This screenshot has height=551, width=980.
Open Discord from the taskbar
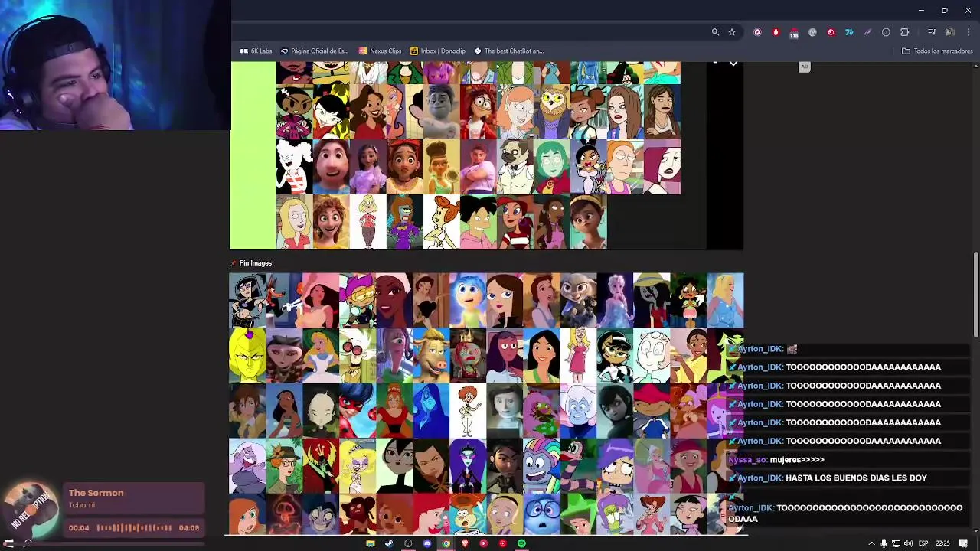(x=427, y=543)
